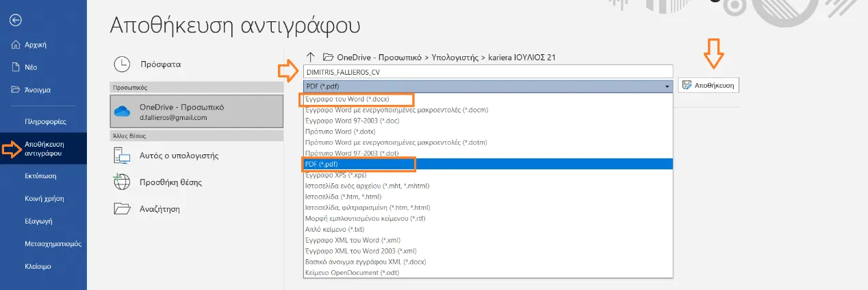The height and width of the screenshot is (290, 868).
Task: Click the folder icon beside Αναζήτηση
Action: pos(121,208)
